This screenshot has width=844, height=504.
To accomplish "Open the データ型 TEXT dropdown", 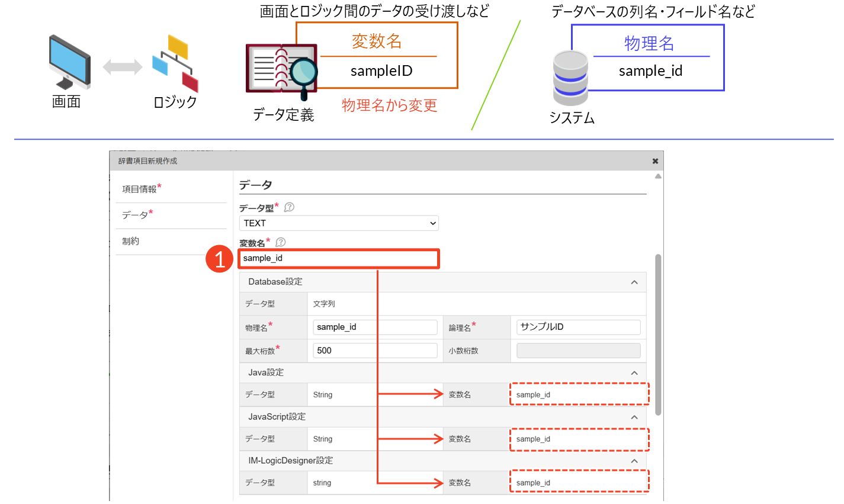I will (x=339, y=223).
